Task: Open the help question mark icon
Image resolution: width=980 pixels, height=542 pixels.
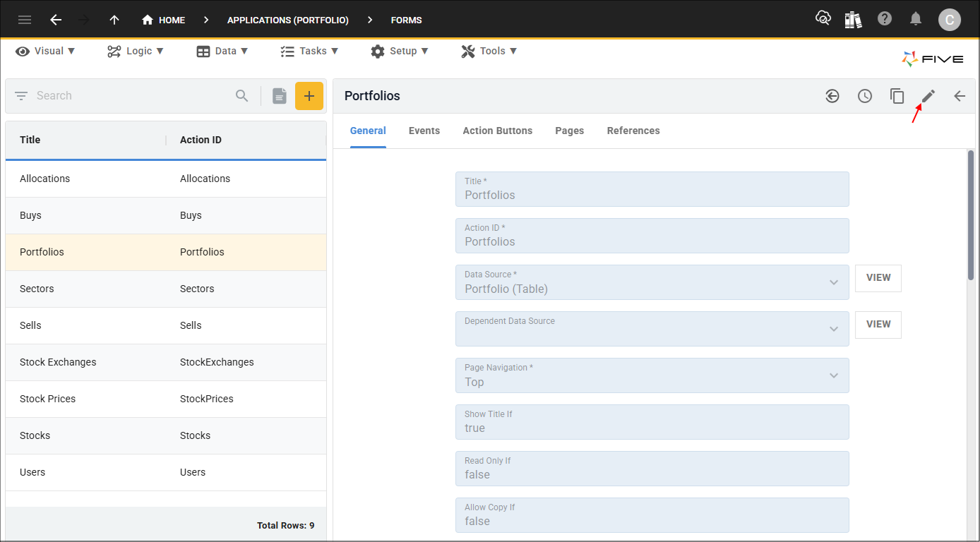Action: pyautogui.click(x=885, y=19)
